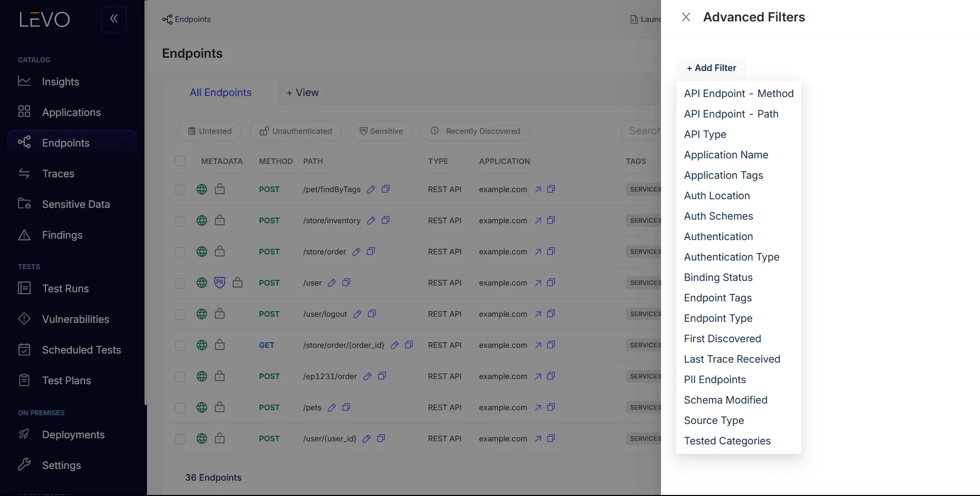Open the + View tab

tap(302, 92)
